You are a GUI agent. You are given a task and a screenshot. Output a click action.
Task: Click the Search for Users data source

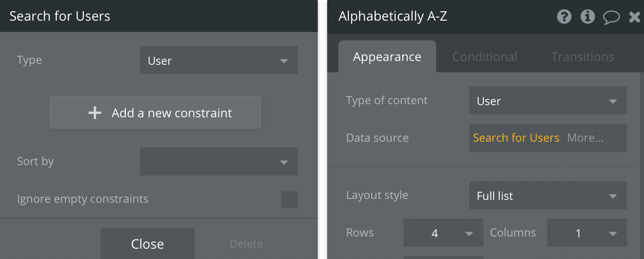[516, 138]
